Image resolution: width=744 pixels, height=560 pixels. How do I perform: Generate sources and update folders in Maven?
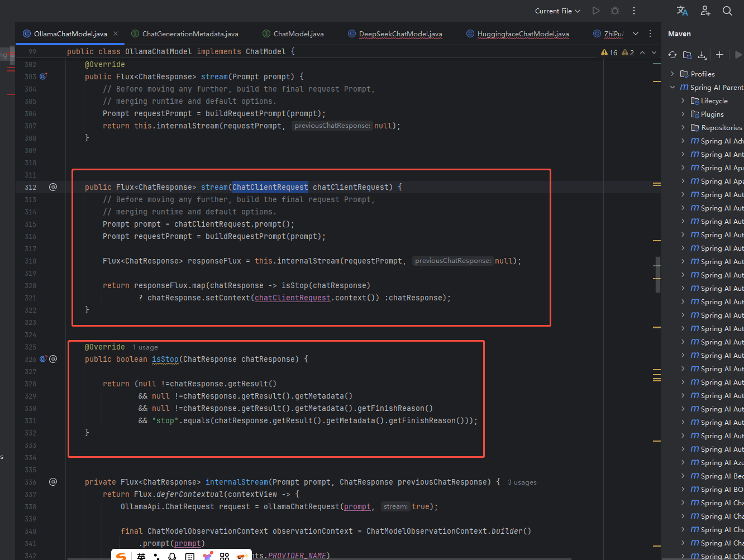[x=688, y=55]
